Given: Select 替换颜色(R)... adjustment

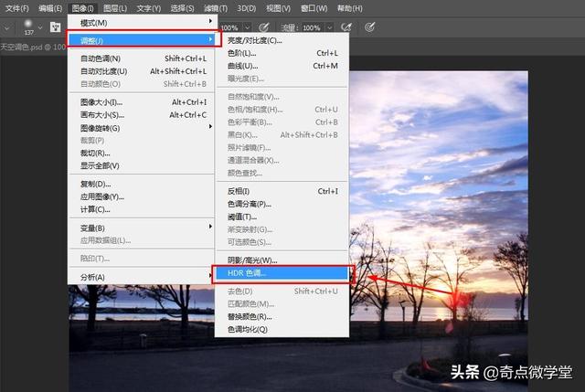Looking at the screenshot, I should [282, 316].
